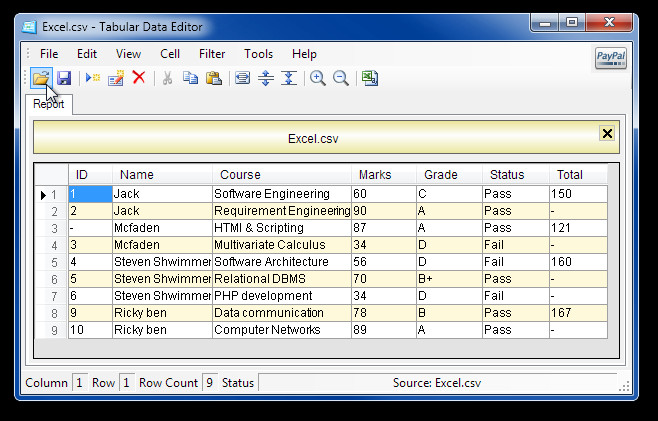The height and width of the screenshot is (421, 658).
Task: Click the Total cell showing 167
Action: (x=578, y=313)
